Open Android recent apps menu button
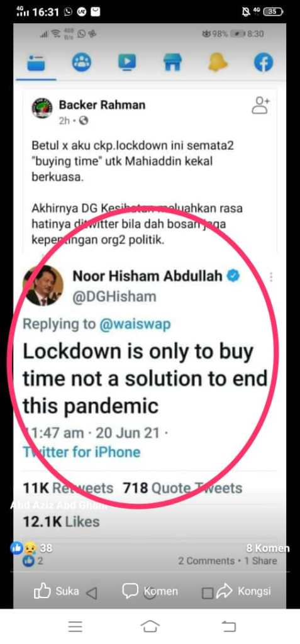This screenshot has height=644, width=300. coord(75,626)
